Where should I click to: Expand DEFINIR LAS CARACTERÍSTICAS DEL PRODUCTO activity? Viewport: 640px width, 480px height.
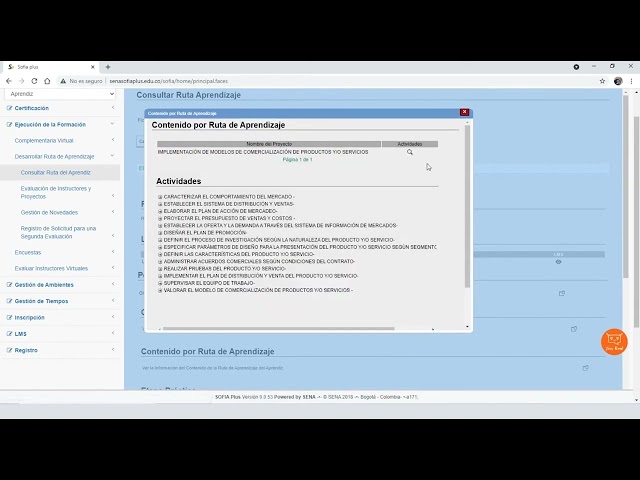pyautogui.click(x=160, y=254)
